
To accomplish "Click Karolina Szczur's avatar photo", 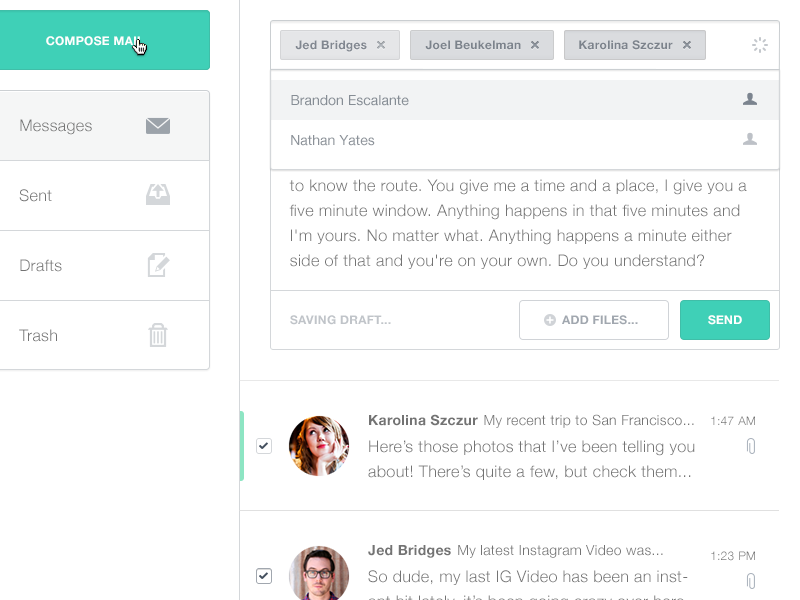I will click(319, 445).
